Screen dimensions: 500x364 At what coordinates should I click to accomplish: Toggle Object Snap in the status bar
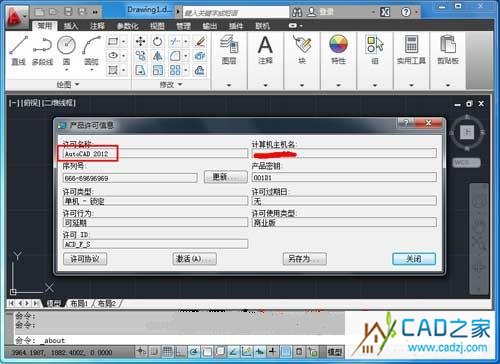pyautogui.click(x=207, y=351)
